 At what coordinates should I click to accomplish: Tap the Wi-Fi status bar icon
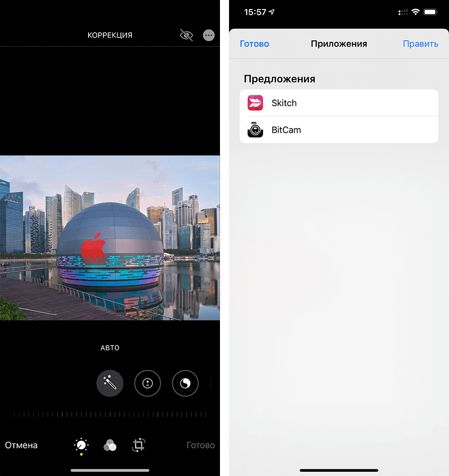pyautogui.click(x=415, y=12)
